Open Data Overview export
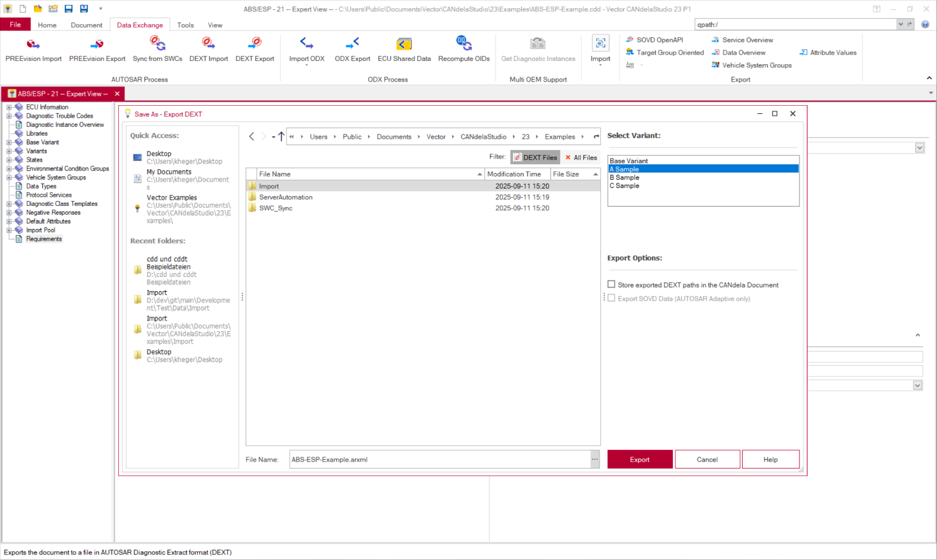This screenshot has width=937, height=560. tap(738, 52)
